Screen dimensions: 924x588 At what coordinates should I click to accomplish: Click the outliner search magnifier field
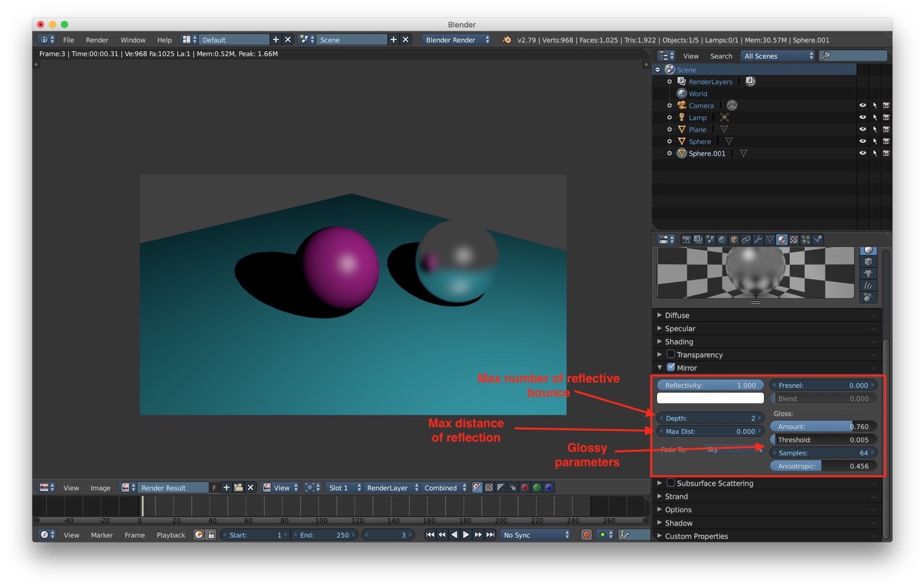(853, 56)
